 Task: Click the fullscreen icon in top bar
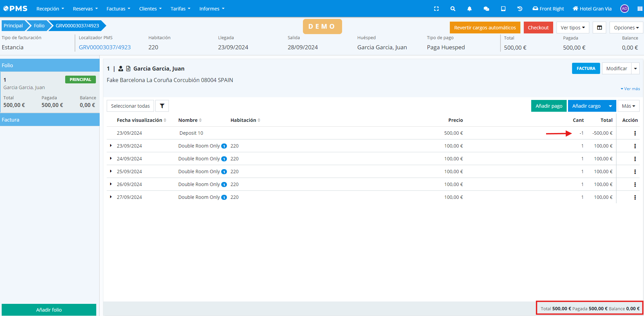click(436, 9)
